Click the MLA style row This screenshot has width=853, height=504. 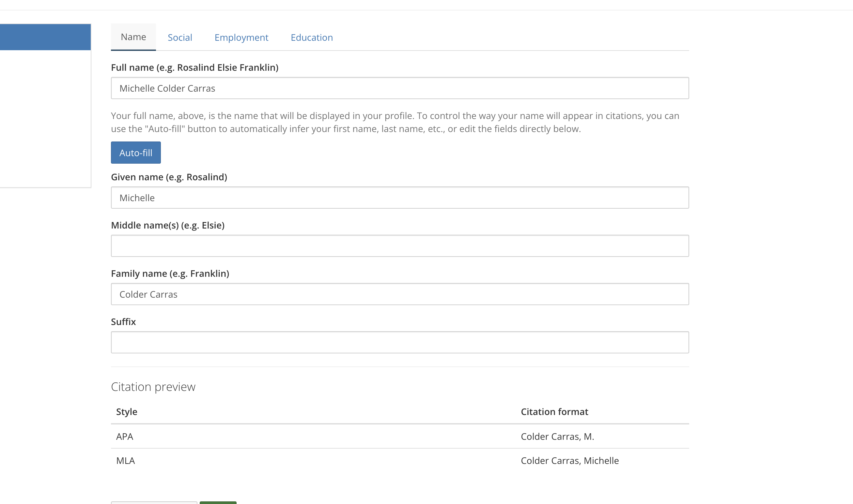point(125,461)
